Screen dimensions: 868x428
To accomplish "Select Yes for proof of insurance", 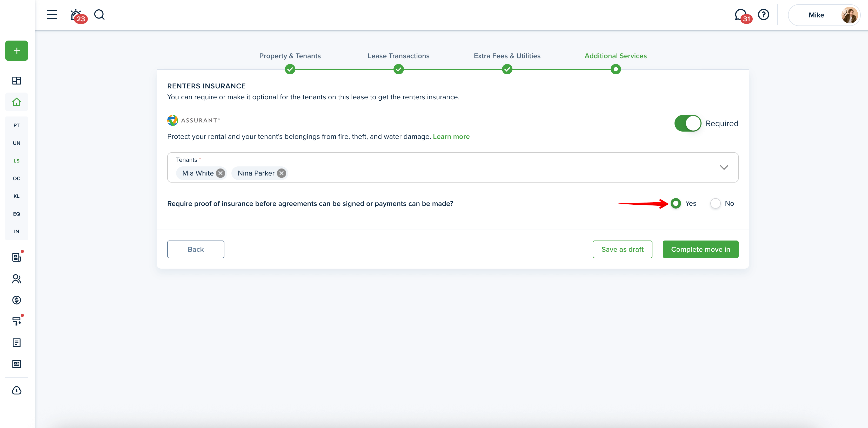I will coord(676,203).
